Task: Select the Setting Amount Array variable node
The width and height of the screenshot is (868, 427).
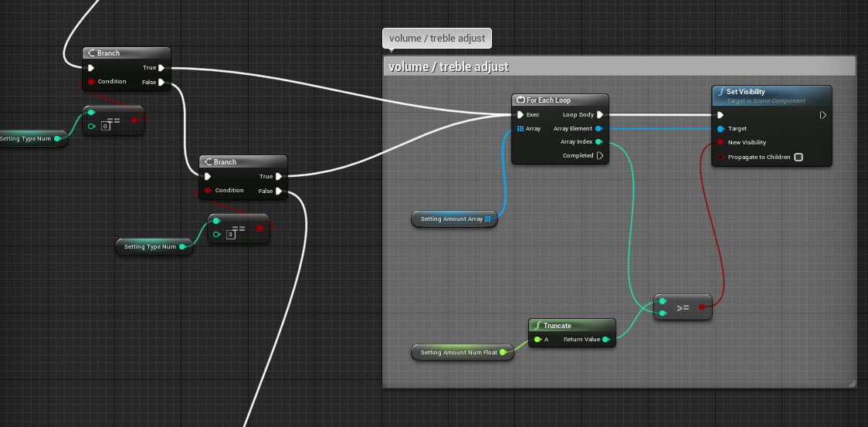Action: coord(454,219)
